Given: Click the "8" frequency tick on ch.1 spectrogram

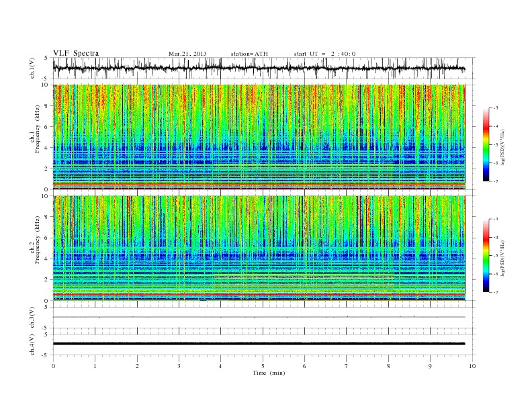Looking at the screenshot, I should tap(47, 106).
